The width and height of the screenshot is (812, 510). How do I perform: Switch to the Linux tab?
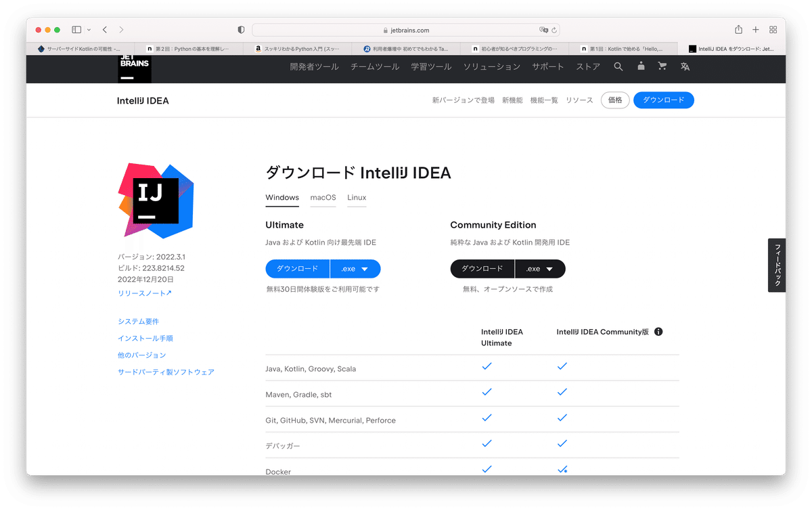coord(357,198)
